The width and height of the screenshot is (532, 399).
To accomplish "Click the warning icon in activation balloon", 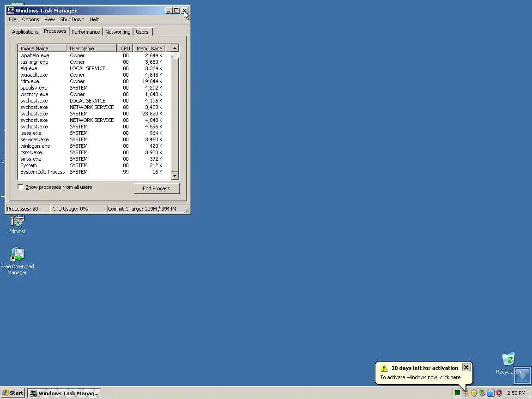I will (384, 368).
